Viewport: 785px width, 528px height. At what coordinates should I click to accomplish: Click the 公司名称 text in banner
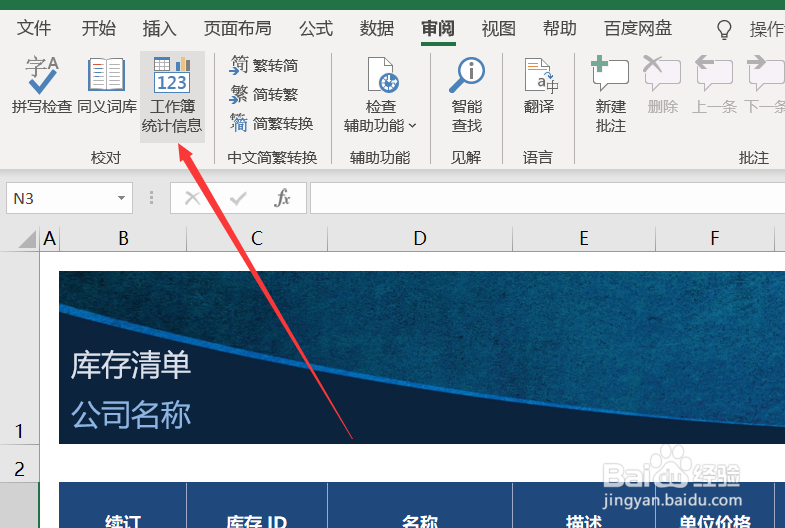(131, 415)
